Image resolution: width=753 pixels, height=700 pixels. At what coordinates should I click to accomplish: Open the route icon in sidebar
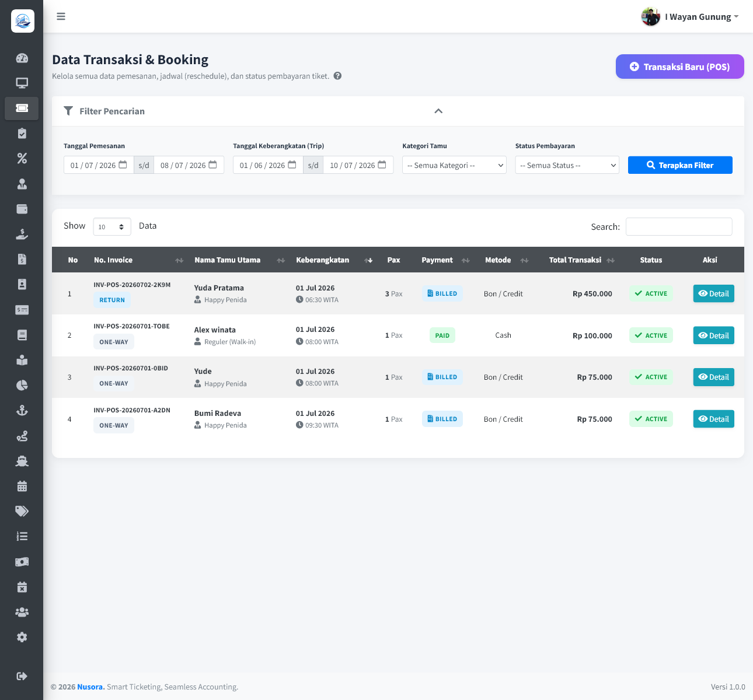[x=22, y=436]
